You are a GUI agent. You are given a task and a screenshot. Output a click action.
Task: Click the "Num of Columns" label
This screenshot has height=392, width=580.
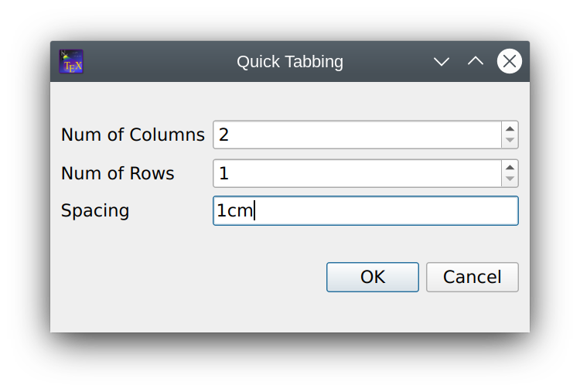132,135
